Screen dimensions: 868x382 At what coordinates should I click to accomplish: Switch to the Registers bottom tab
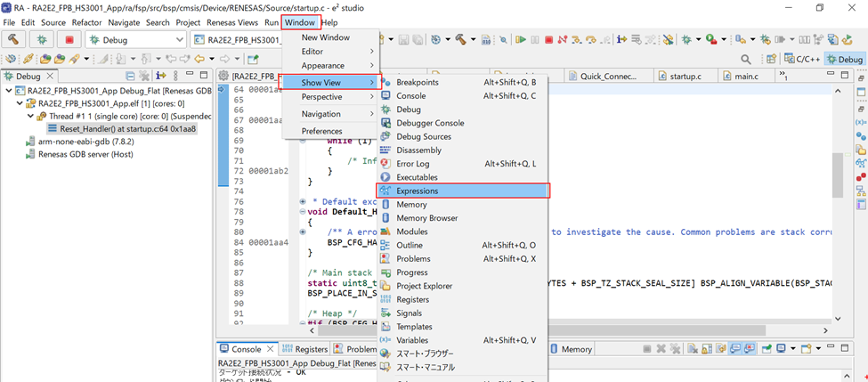[305, 349]
